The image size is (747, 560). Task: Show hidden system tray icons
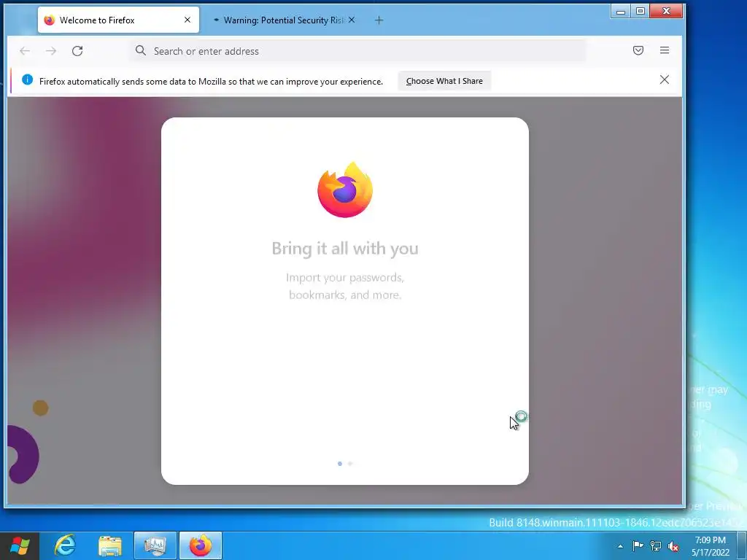(x=620, y=546)
